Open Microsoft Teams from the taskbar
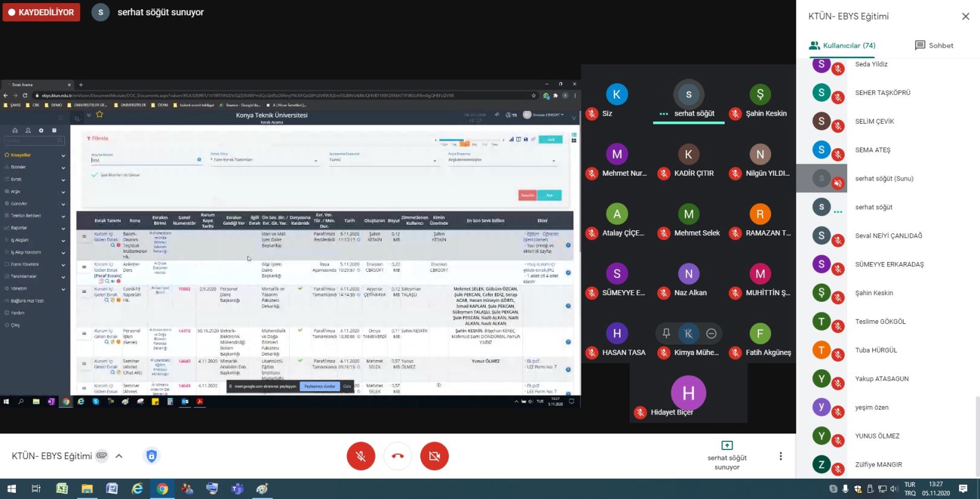 [237, 489]
